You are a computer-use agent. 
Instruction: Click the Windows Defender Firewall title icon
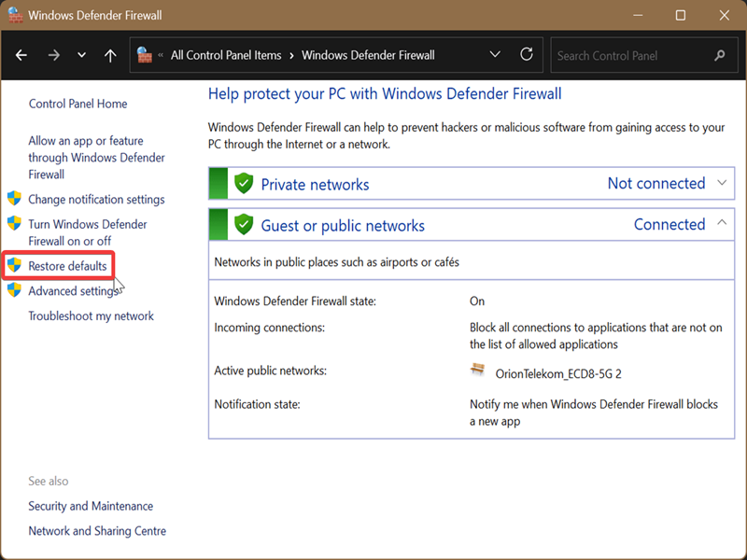tap(16, 15)
